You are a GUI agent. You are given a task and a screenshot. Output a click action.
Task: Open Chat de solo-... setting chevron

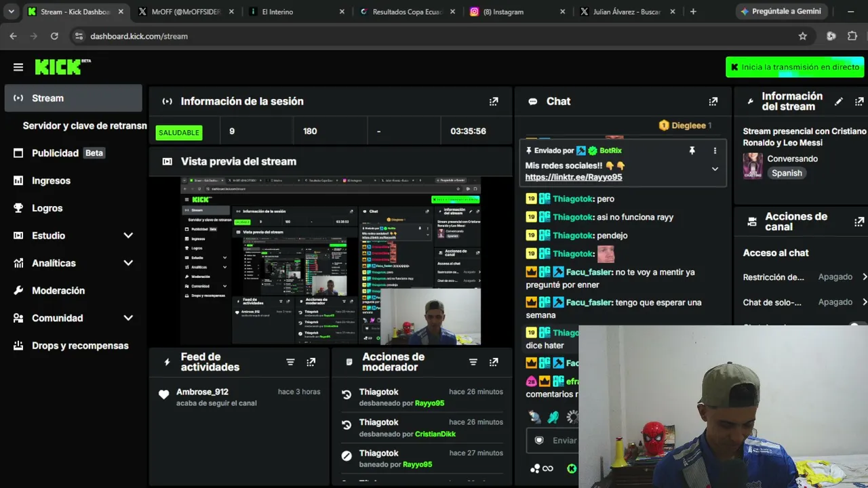pyautogui.click(x=865, y=302)
